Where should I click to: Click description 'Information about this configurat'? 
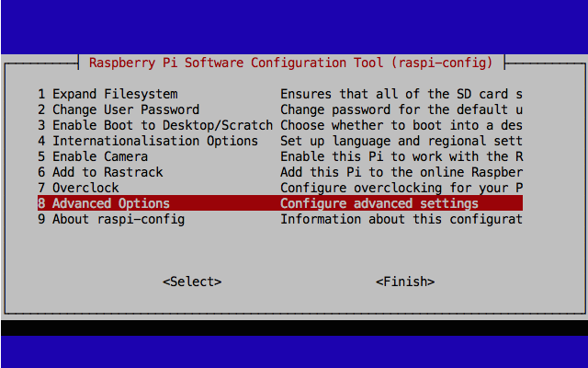[401, 219]
